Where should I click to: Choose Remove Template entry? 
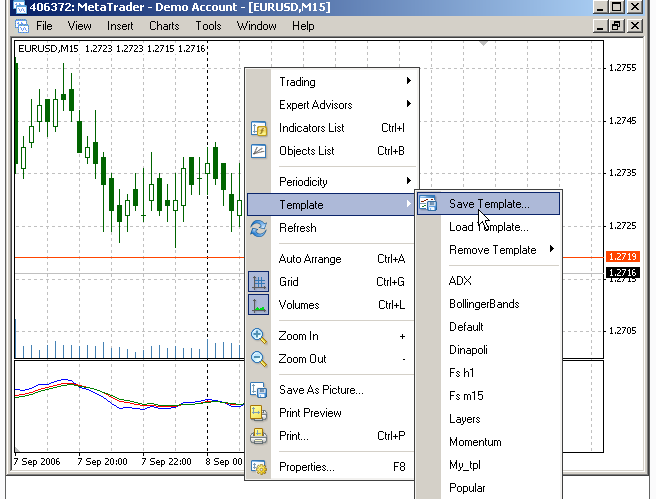click(488, 250)
